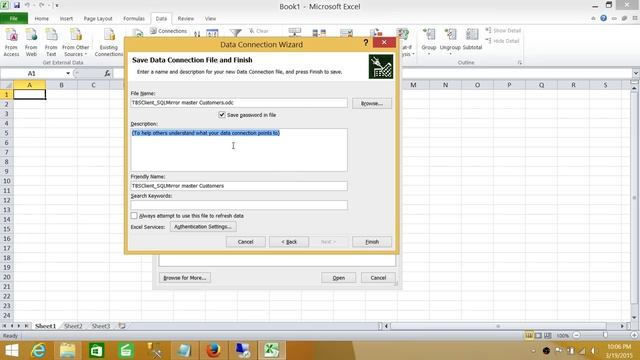Image resolution: width=640 pixels, height=360 pixels.
Task: Switch to the Page Layout tab
Action: pos(98,18)
